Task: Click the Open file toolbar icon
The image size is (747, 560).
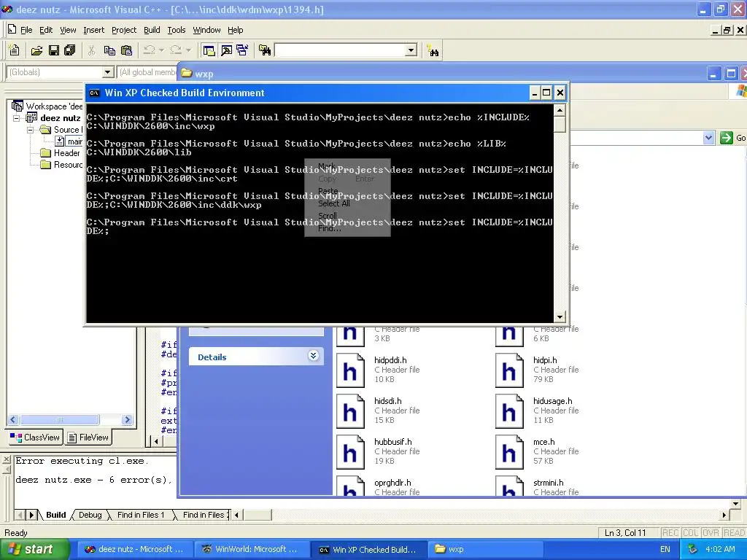Action: click(36, 50)
